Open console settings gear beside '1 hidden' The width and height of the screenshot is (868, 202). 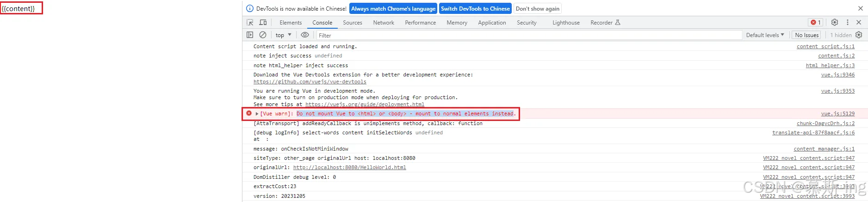pos(859,35)
